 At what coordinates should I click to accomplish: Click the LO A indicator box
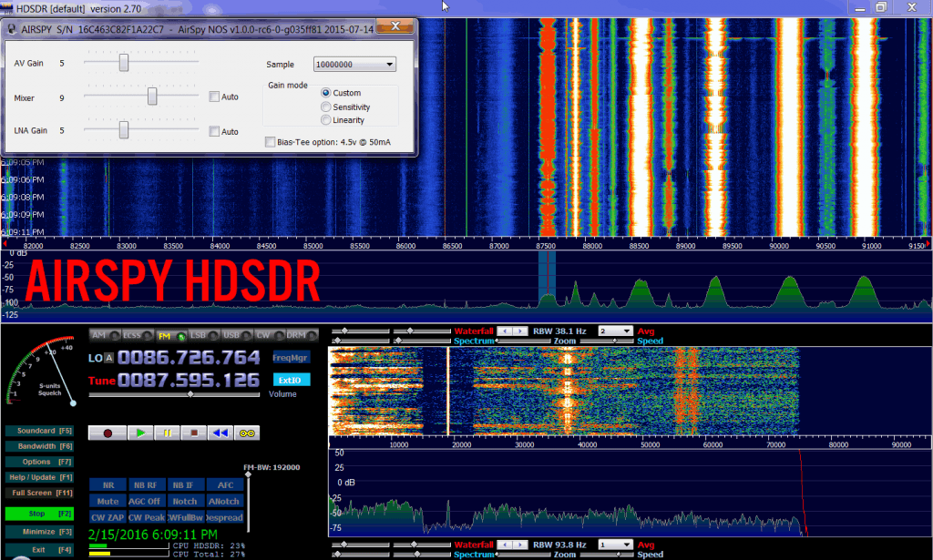click(x=109, y=358)
